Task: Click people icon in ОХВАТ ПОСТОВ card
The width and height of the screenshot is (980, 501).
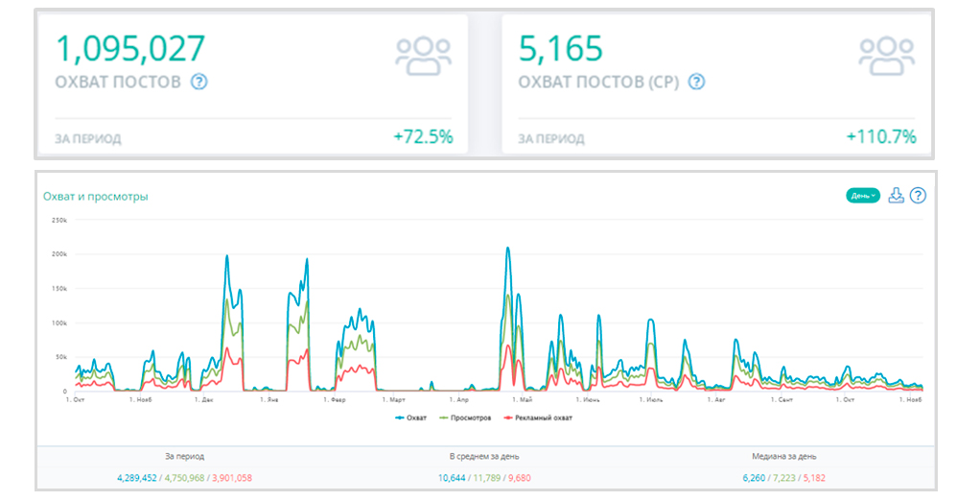Action: tap(423, 57)
